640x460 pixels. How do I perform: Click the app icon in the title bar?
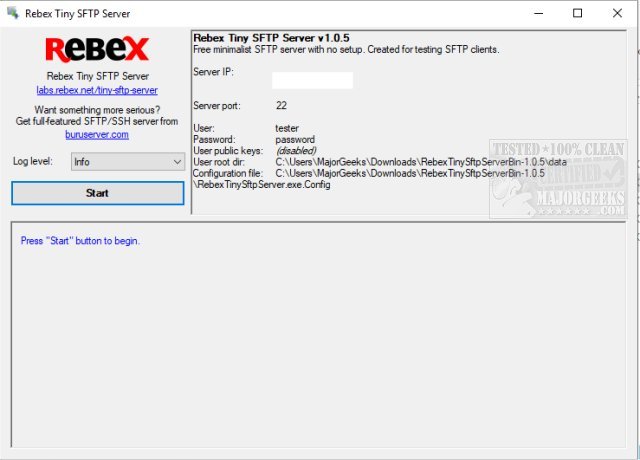click(13, 13)
